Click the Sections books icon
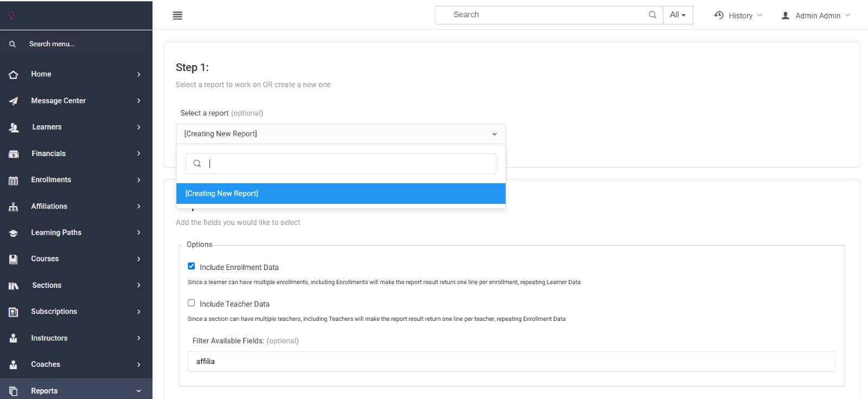This screenshot has width=868, height=399. click(14, 286)
